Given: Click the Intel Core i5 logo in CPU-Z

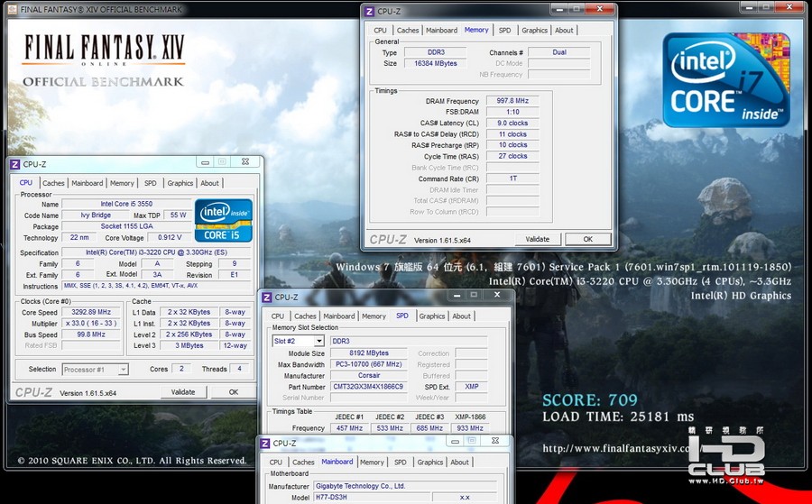Looking at the screenshot, I should 223,220.
